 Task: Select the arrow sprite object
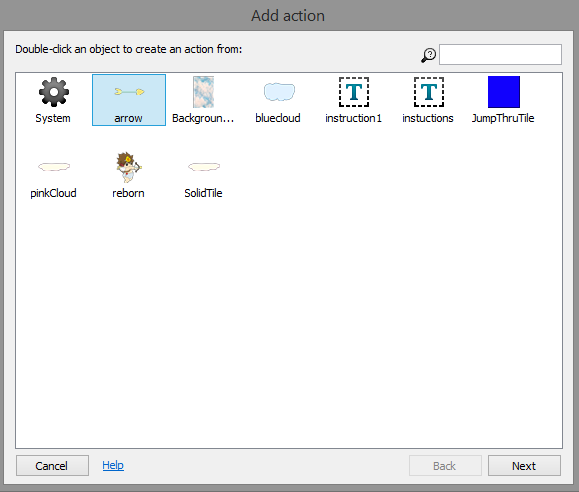[x=129, y=92]
